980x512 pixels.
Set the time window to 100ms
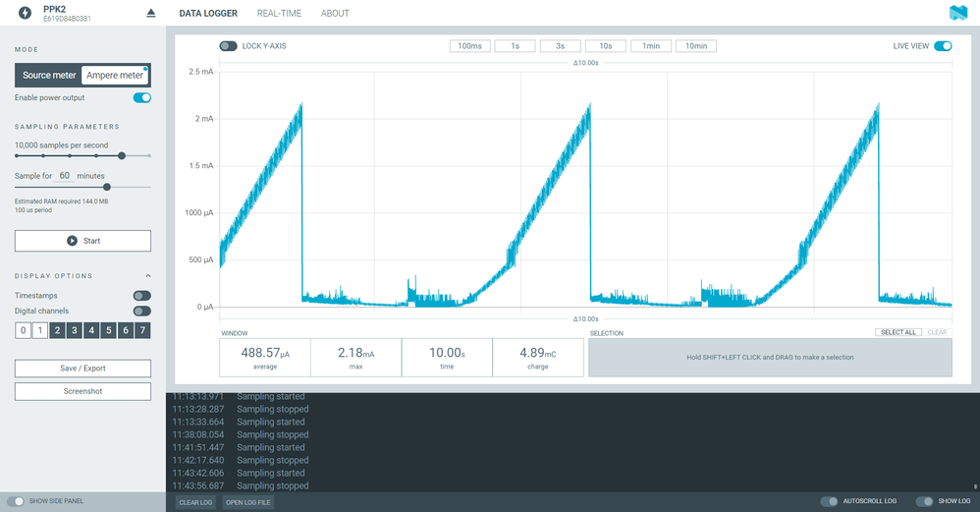[470, 46]
